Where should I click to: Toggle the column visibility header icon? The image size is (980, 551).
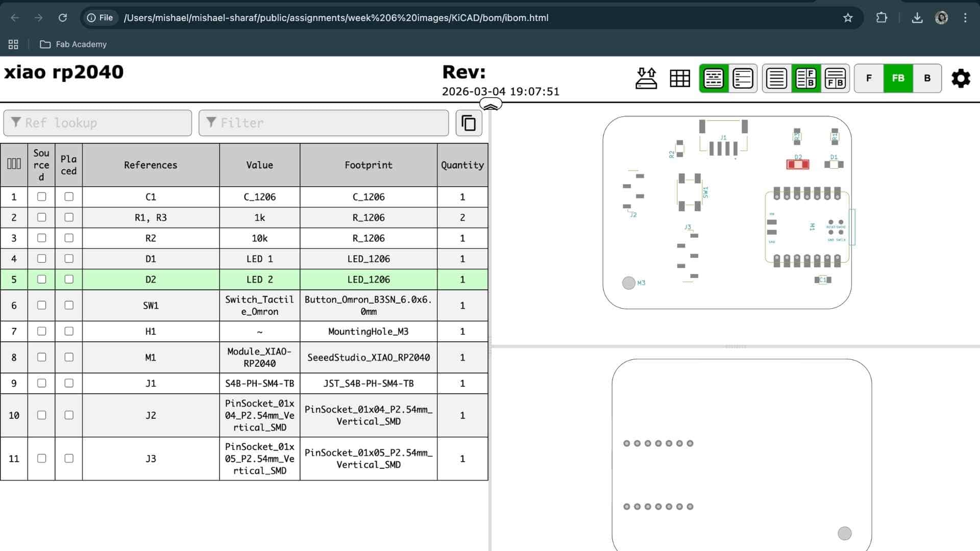tap(14, 164)
